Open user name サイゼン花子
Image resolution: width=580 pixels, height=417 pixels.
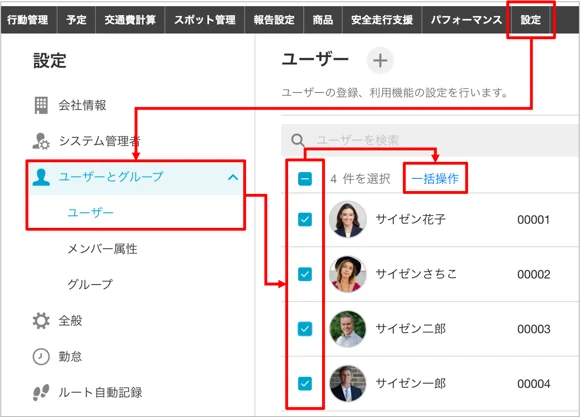tap(411, 219)
